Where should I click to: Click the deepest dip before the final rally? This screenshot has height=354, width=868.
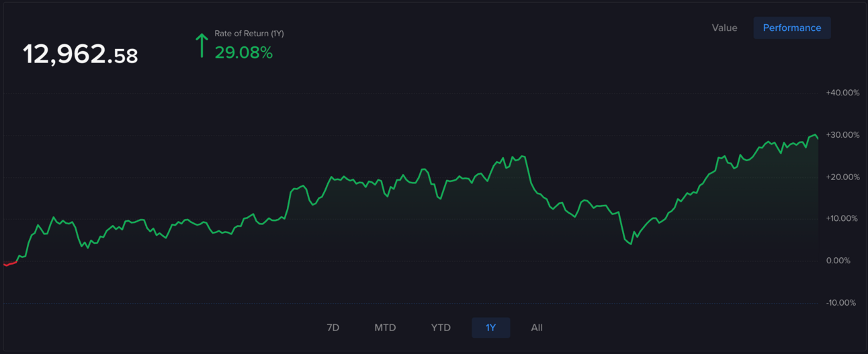pos(630,243)
